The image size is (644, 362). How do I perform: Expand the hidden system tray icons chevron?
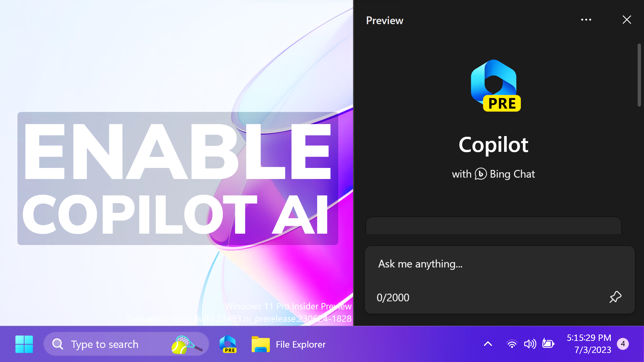[x=488, y=344]
